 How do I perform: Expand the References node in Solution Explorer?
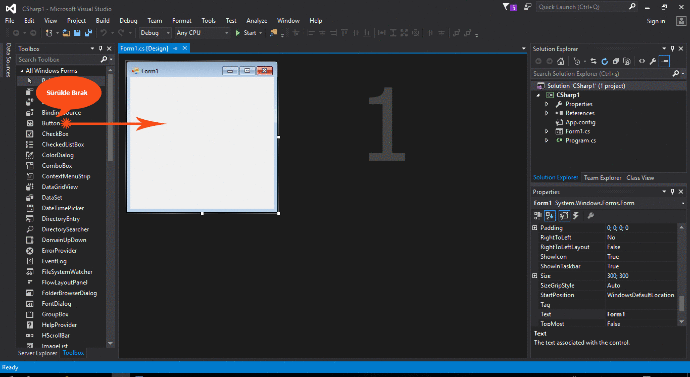pyautogui.click(x=547, y=113)
